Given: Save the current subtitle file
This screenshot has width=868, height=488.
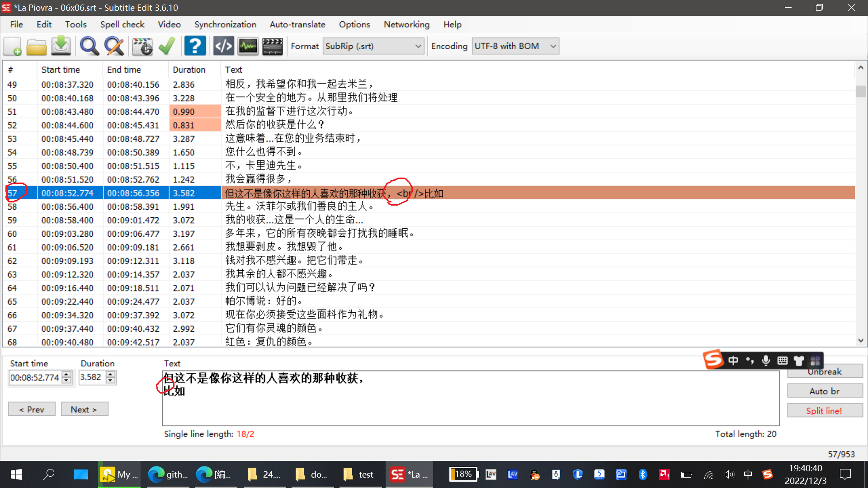Looking at the screenshot, I should click(x=61, y=46).
